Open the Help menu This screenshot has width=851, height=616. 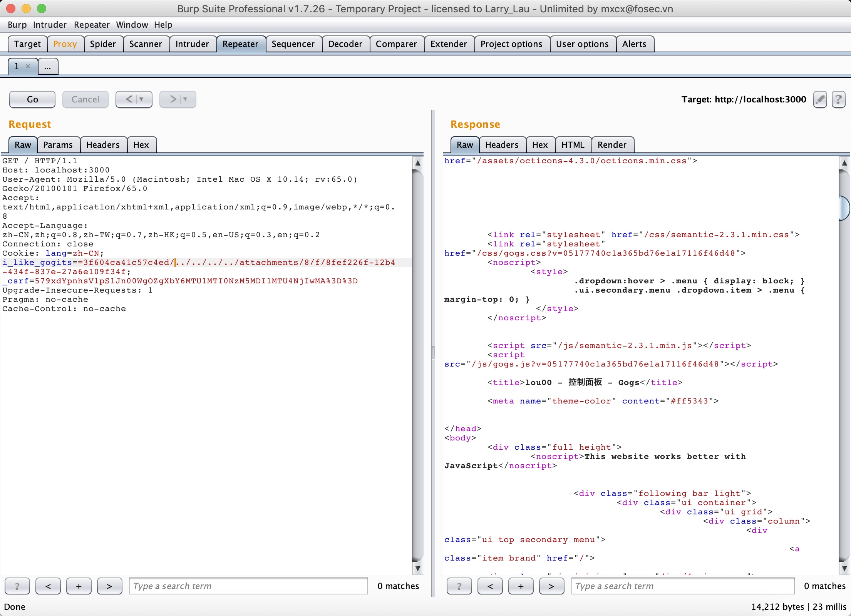pos(163,25)
